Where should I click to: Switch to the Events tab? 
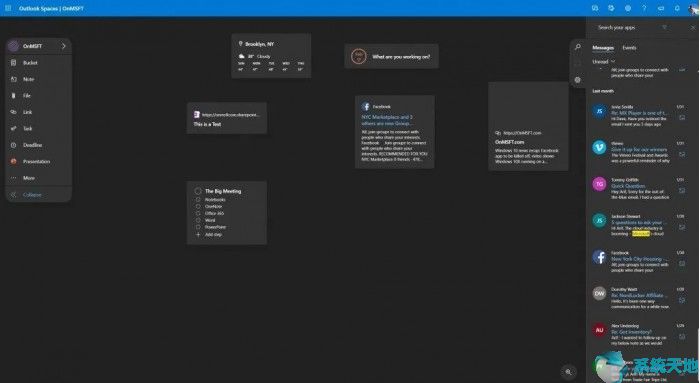[629, 48]
